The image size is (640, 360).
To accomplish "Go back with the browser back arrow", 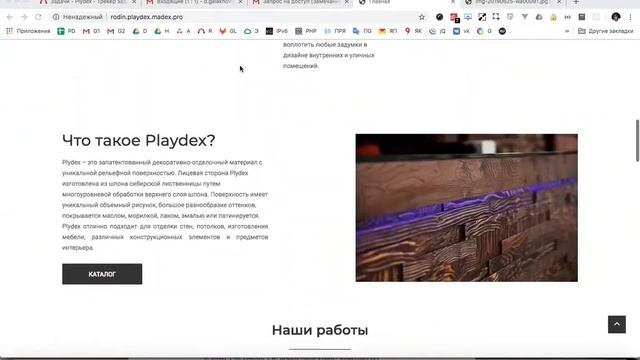I will 10,17.
